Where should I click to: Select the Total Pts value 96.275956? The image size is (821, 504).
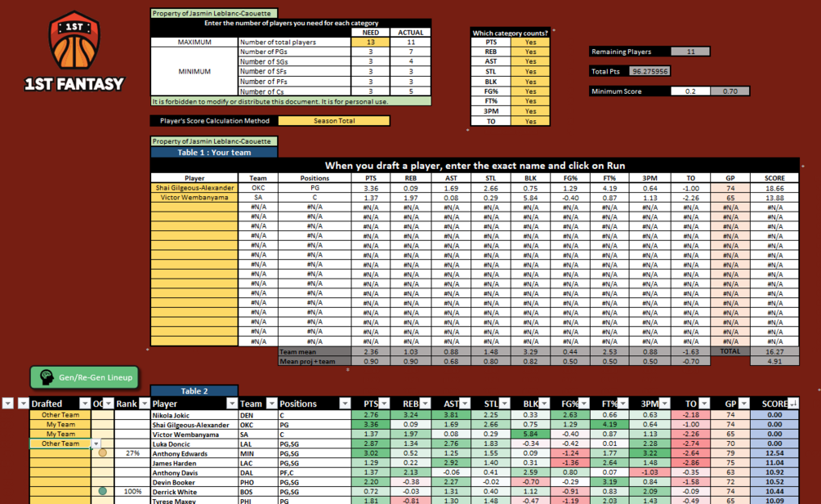(649, 71)
